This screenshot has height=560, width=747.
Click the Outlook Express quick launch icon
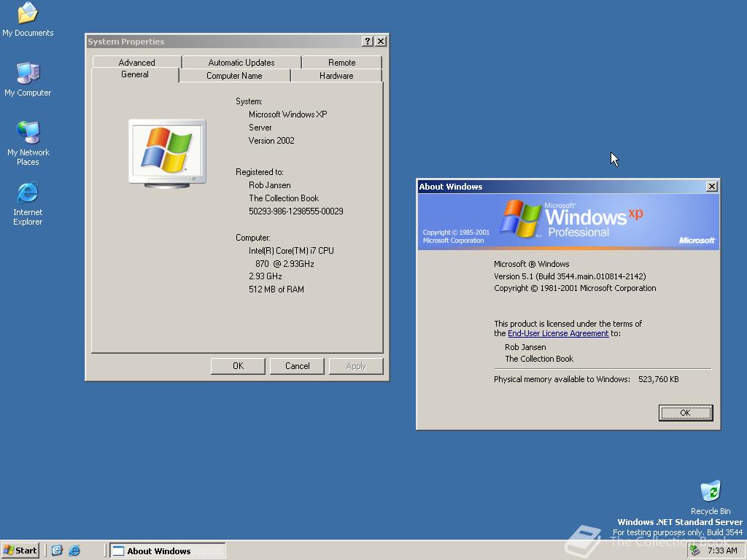click(57, 551)
